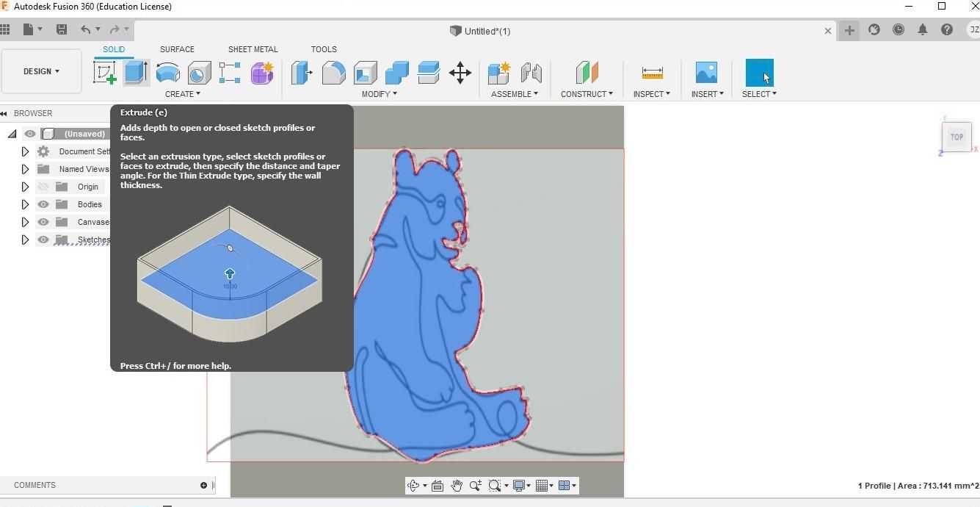
Task: Open the Job Status clock icon
Action: 899,30
